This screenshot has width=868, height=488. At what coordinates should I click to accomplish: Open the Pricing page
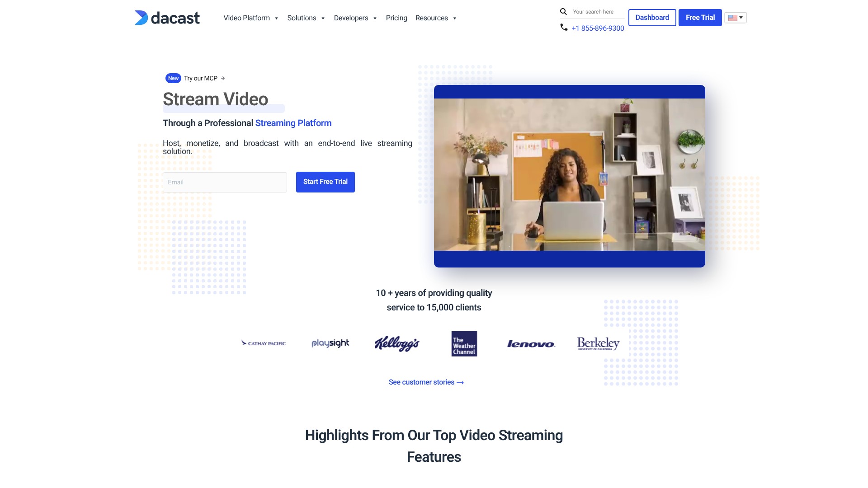coord(396,18)
